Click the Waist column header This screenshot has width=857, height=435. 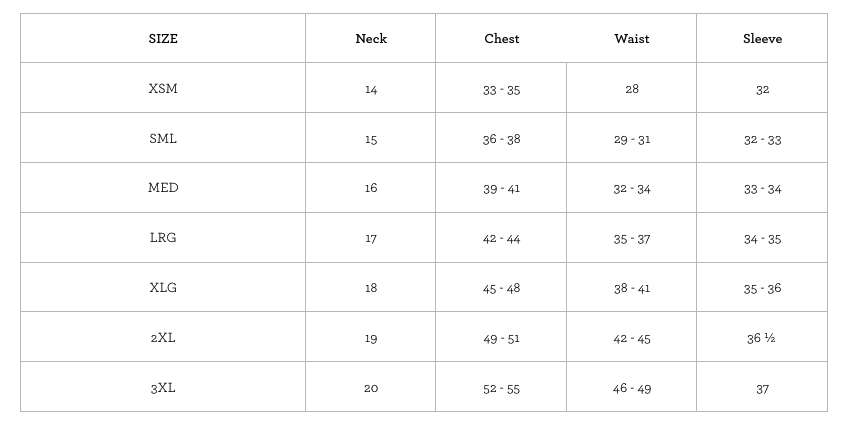[632, 39]
